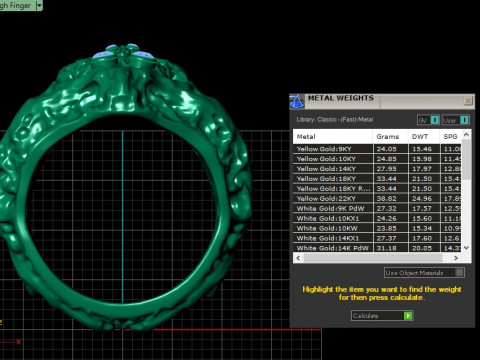Click the Calculate button
The height and width of the screenshot is (360, 480).
(x=382, y=315)
